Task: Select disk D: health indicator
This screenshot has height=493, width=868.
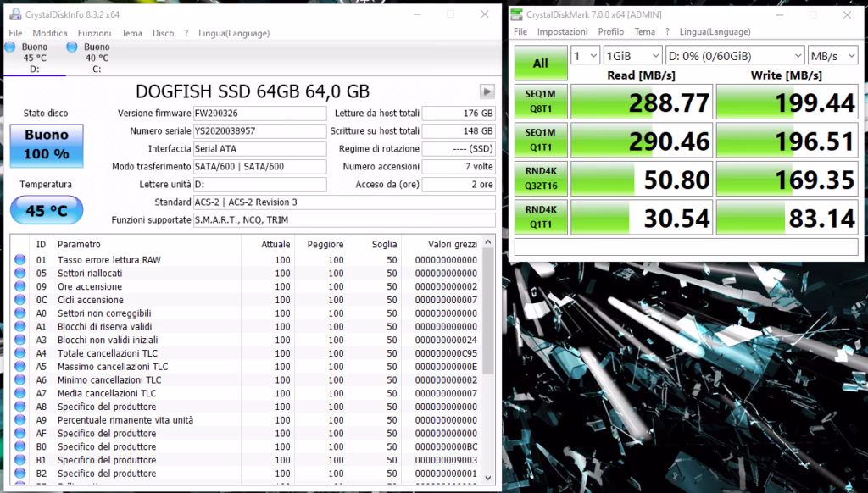Action: pos(9,47)
